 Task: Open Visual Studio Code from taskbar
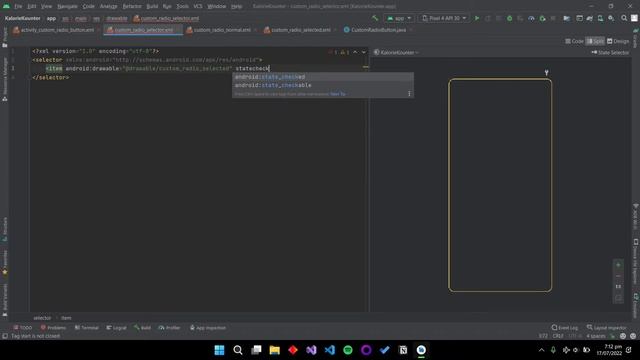(329, 350)
